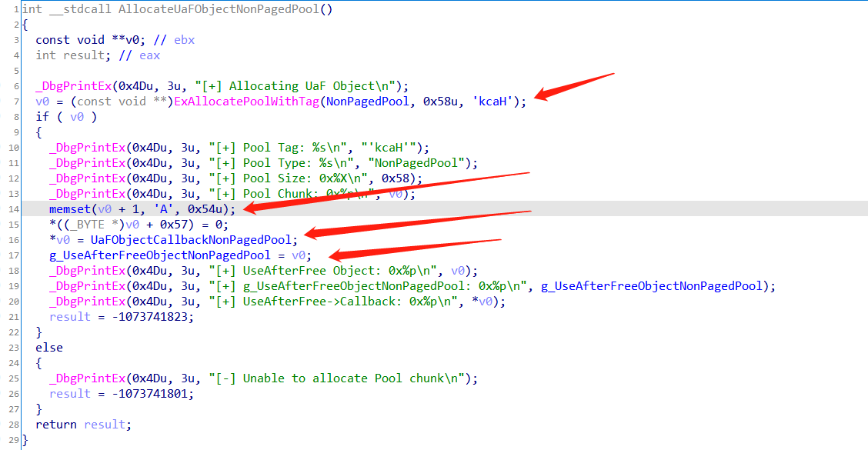
Task: Click the 0x58u size argument
Action: pos(440,102)
